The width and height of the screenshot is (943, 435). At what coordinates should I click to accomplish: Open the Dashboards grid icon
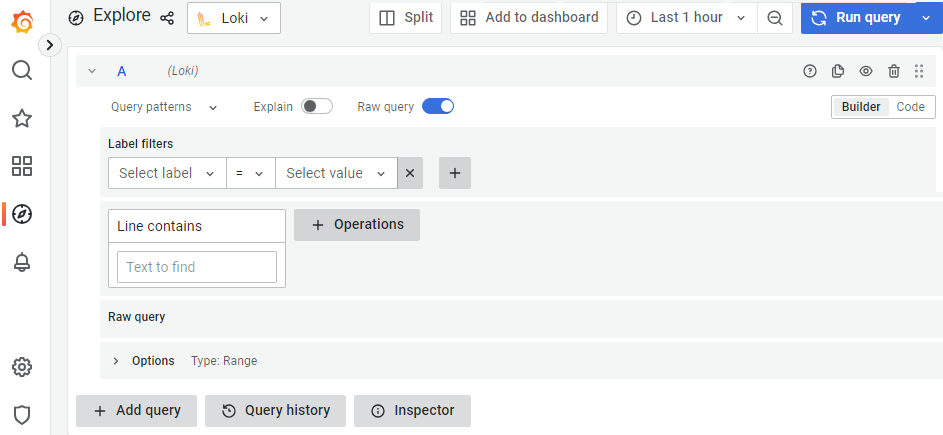tap(22, 166)
